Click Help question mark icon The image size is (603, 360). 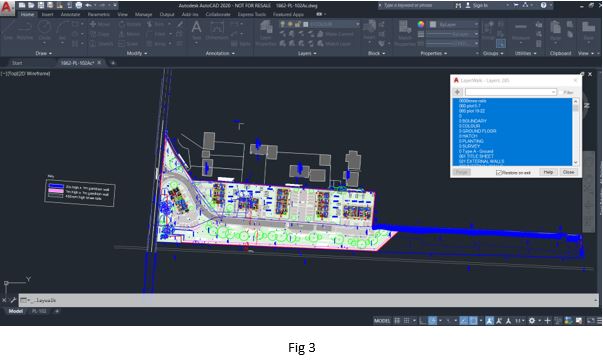(x=543, y=5)
